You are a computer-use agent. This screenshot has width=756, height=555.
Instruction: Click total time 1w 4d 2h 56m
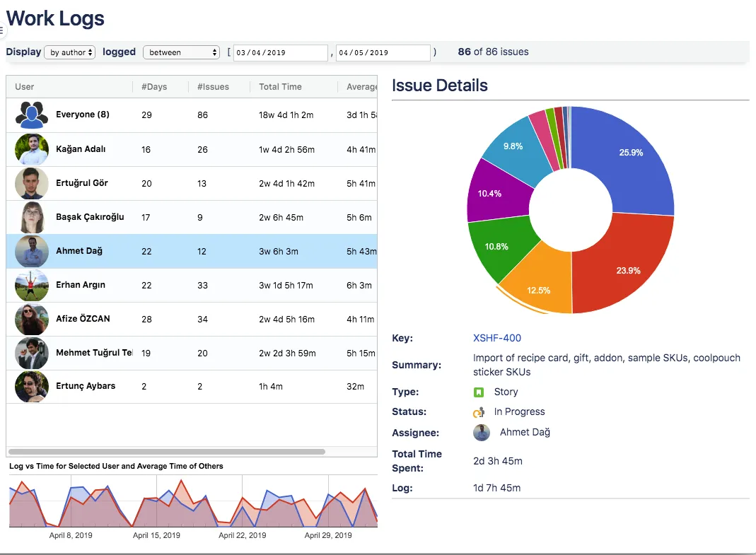pos(286,149)
